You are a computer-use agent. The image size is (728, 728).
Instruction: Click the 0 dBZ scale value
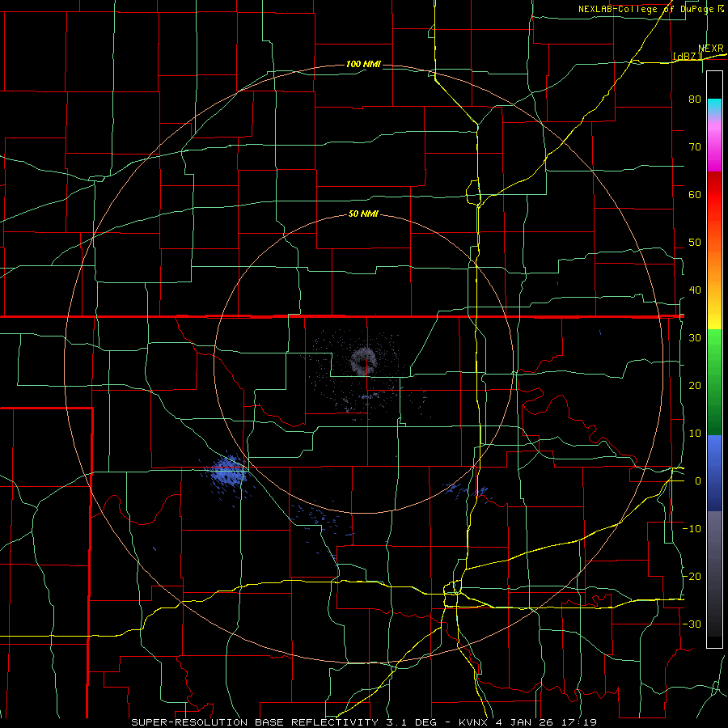[697, 481]
